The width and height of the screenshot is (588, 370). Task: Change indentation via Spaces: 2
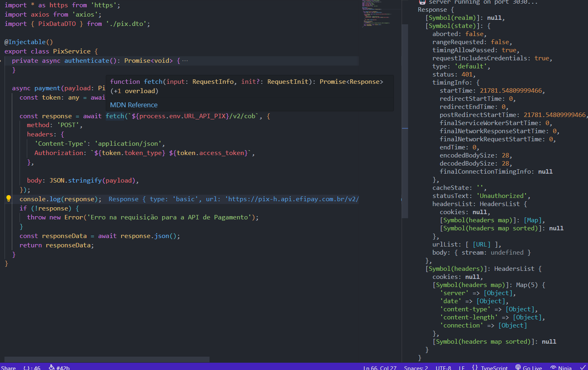[x=416, y=368]
